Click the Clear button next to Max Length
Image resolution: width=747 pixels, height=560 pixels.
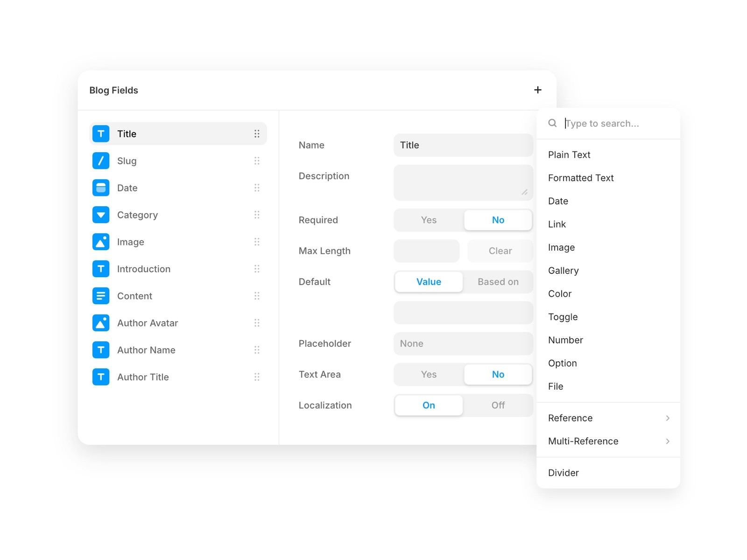pos(500,251)
